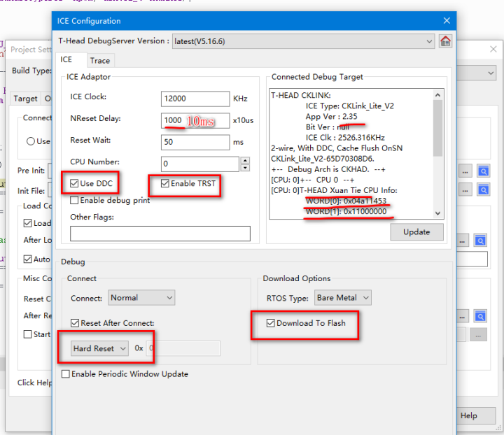
Task: Uncheck Download To Flash option
Action: tap(271, 323)
